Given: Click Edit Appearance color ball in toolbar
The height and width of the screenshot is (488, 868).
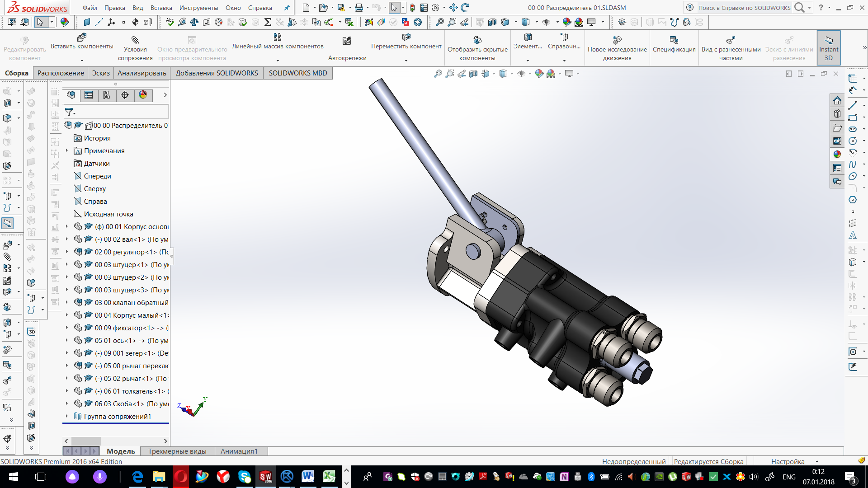Looking at the screenshot, I should click(65, 22).
